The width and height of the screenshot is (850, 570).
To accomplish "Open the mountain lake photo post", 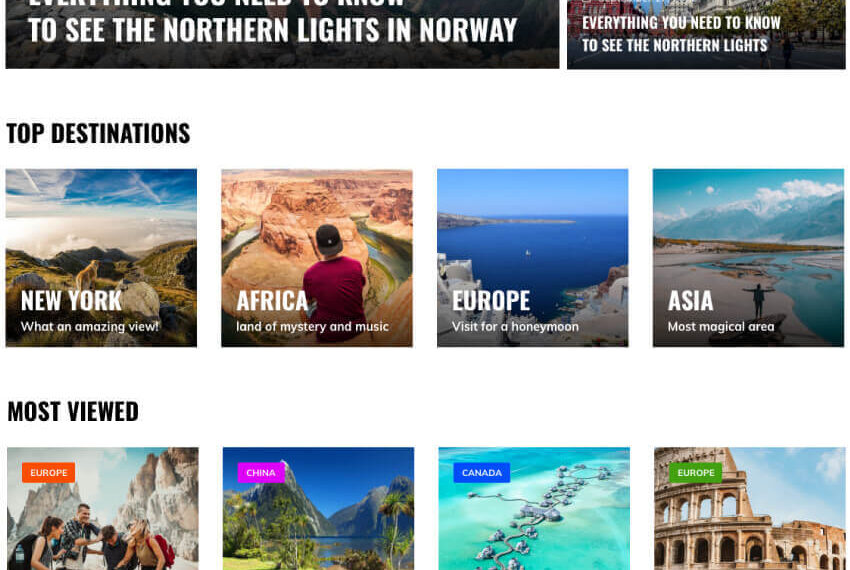I will (318, 509).
